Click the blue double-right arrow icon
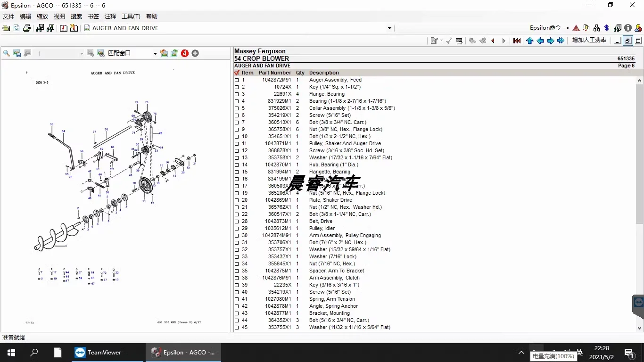644x362 pixels. click(561, 41)
